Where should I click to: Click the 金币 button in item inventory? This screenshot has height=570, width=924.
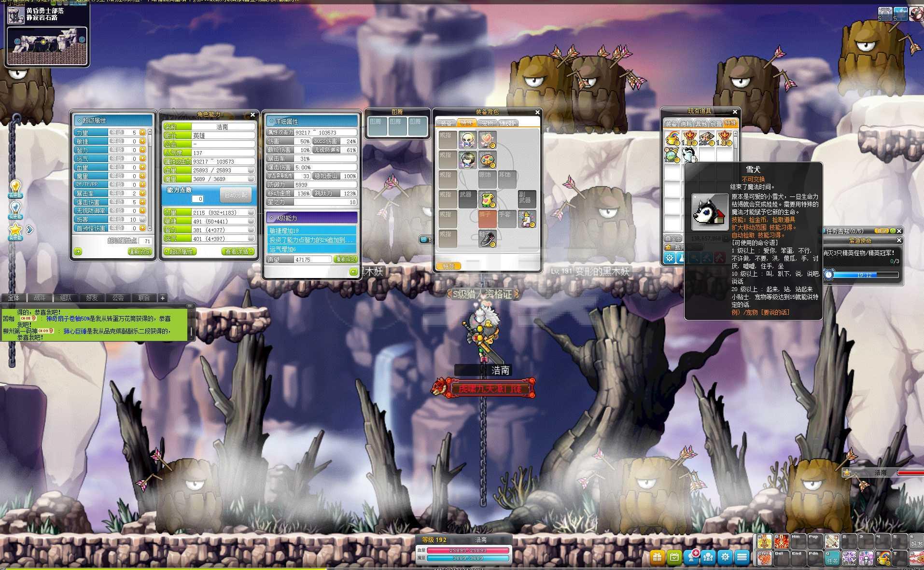pos(674,238)
